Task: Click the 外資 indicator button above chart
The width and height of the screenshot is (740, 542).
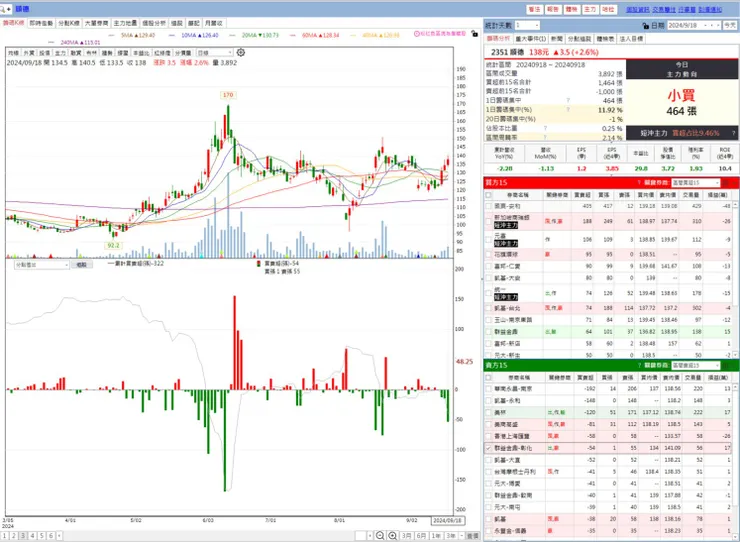Action: click(29, 52)
